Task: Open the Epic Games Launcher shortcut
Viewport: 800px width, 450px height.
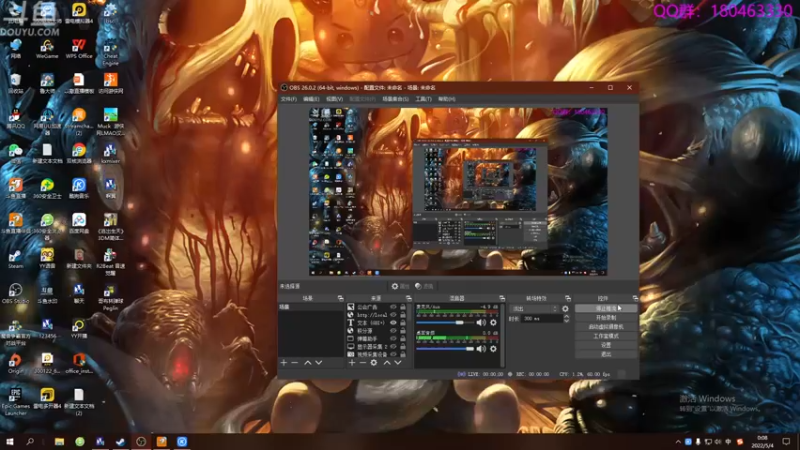Action: (15, 402)
